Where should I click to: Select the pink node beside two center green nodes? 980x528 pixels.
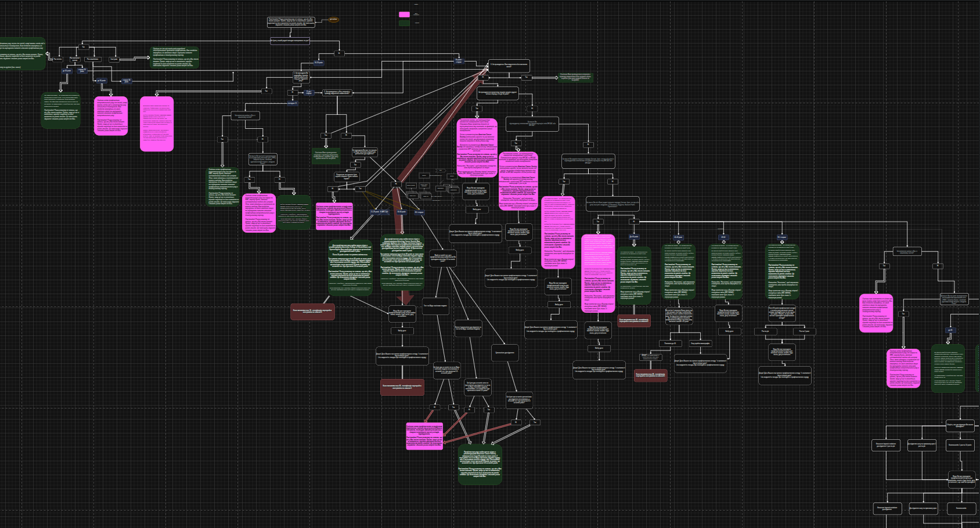[334, 216]
